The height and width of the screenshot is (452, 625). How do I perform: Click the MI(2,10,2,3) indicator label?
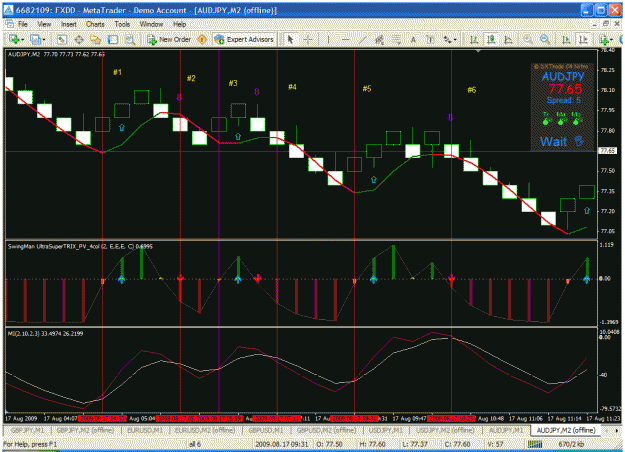(x=45, y=334)
